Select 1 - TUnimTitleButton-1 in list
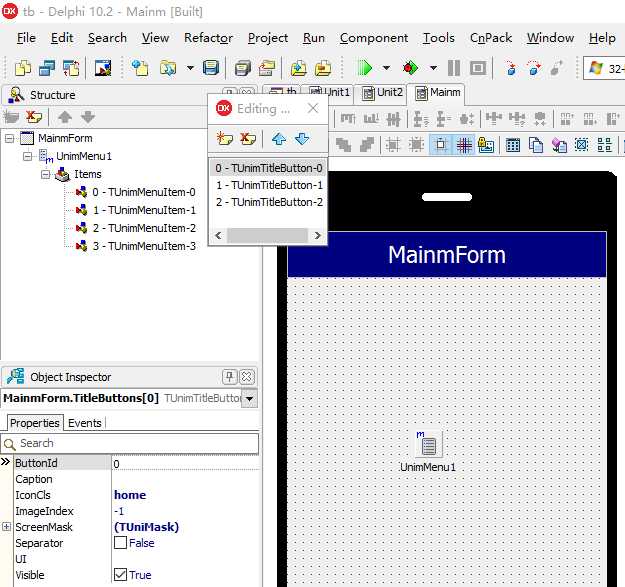 269,185
